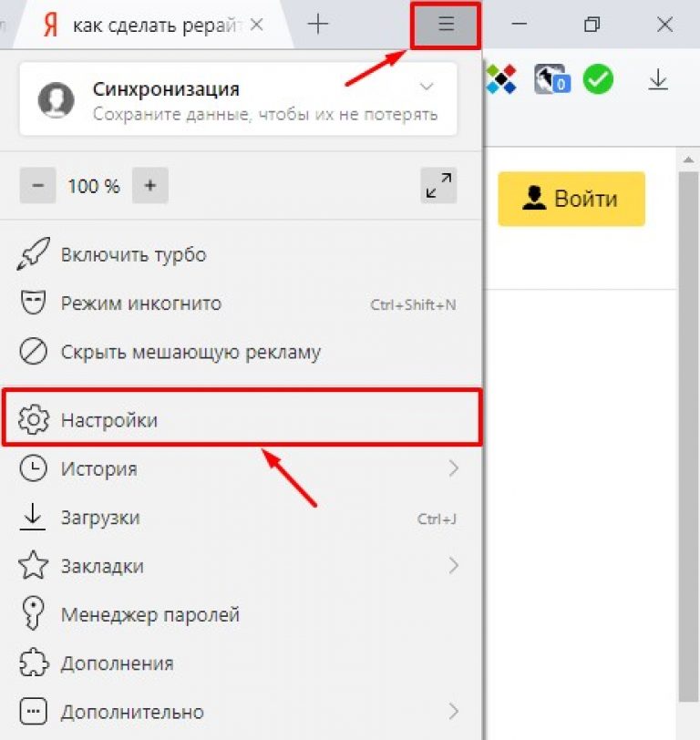
Task: Open a new tab with plus button
Action: 318,24
